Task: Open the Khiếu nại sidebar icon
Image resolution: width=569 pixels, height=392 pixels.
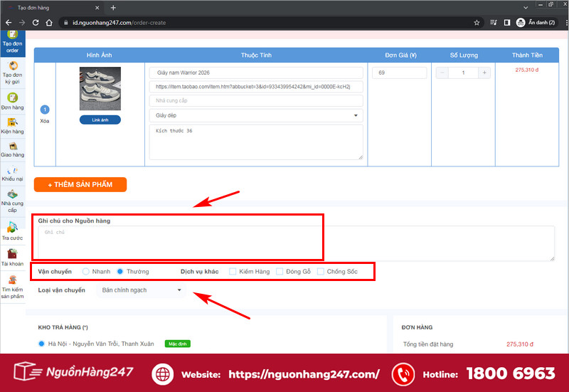Action: pos(13,170)
